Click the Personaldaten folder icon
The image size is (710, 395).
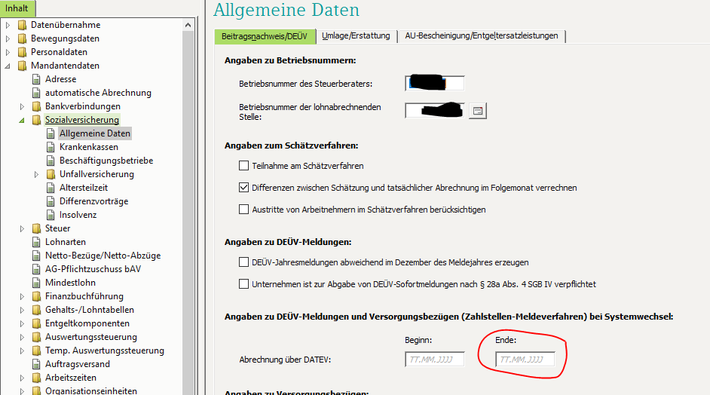click(22, 52)
